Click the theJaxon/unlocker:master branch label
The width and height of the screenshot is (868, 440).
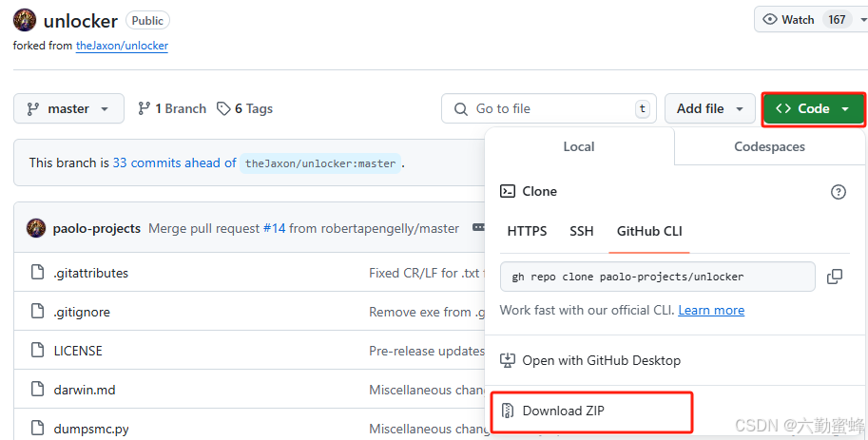click(320, 163)
